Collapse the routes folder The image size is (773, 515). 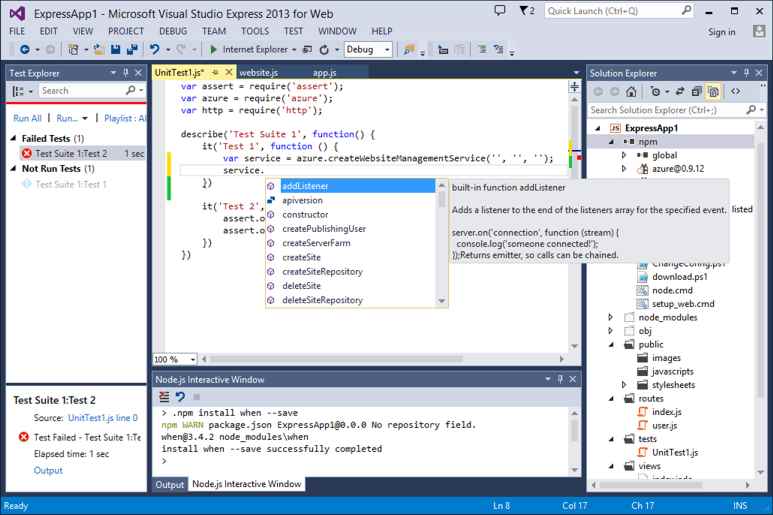611,398
